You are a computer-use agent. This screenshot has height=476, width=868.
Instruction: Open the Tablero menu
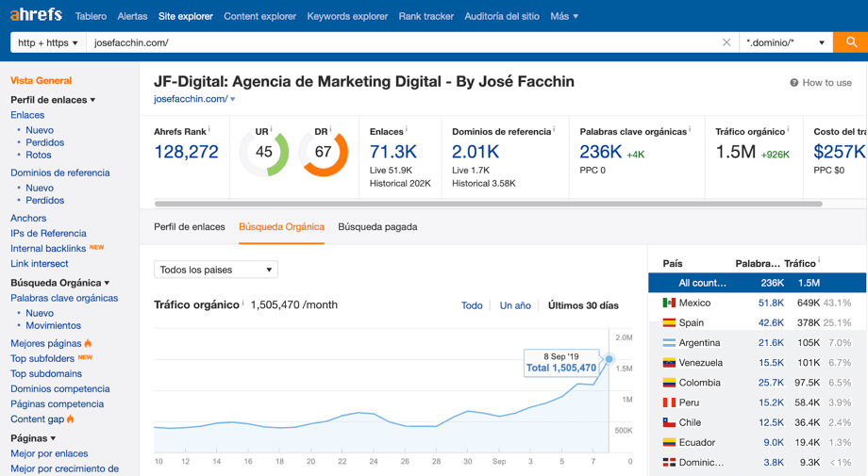(91, 17)
